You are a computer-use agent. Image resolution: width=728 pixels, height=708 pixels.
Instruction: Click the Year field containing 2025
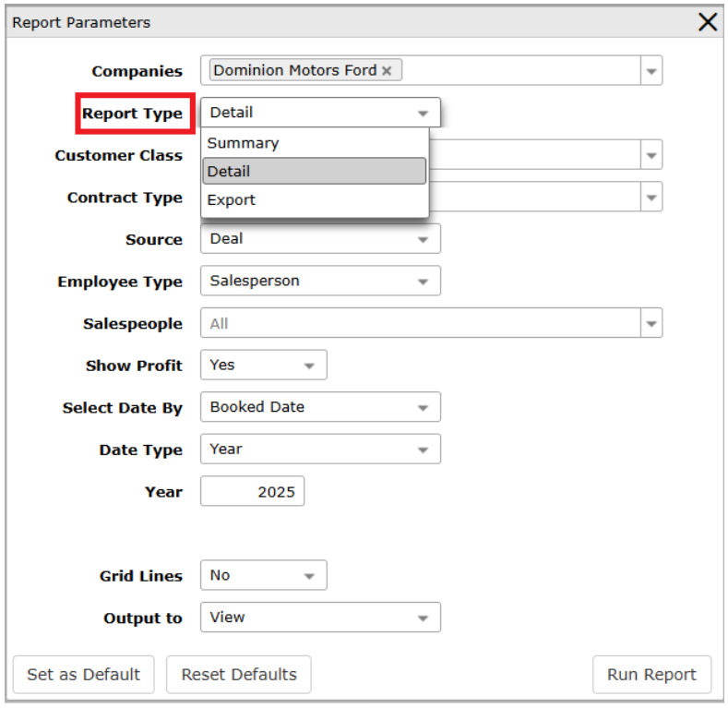click(252, 492)
